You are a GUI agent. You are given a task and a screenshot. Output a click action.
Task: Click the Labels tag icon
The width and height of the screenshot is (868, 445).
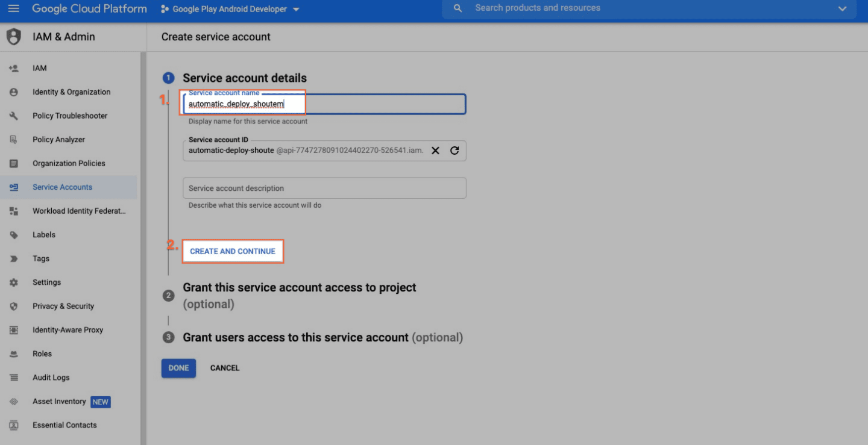pyautogui.click(x=13, y=235)
